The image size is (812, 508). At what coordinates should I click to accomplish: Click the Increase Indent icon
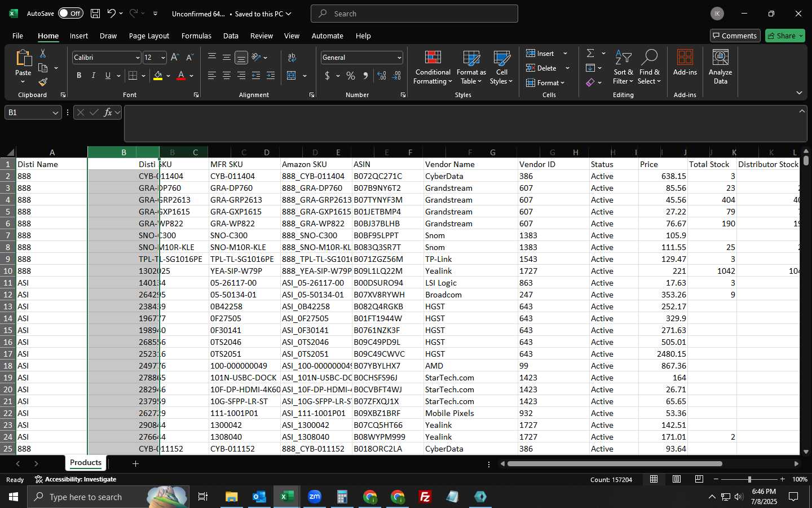pyautogui.click(x=271, y=76)
